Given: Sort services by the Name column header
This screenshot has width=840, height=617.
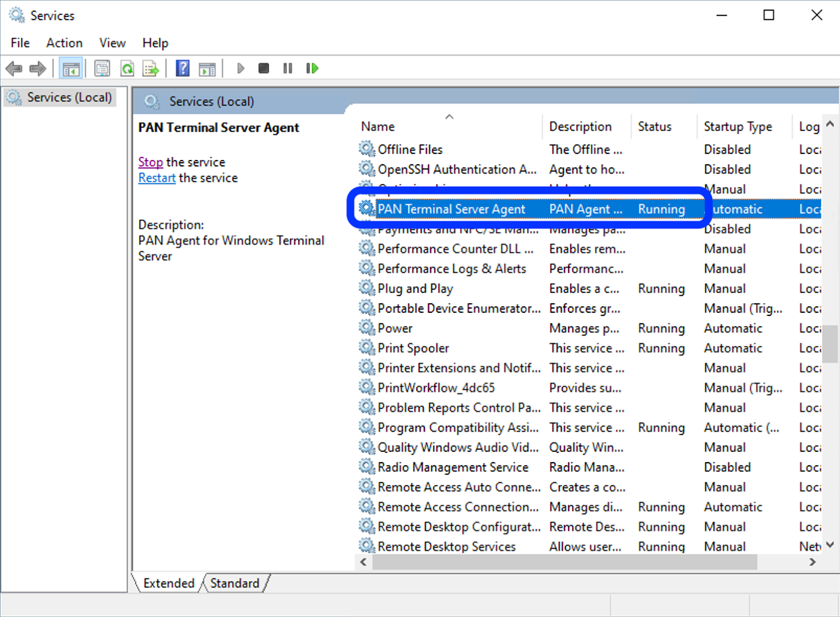Looking at the screenshot, I should 377,126.
